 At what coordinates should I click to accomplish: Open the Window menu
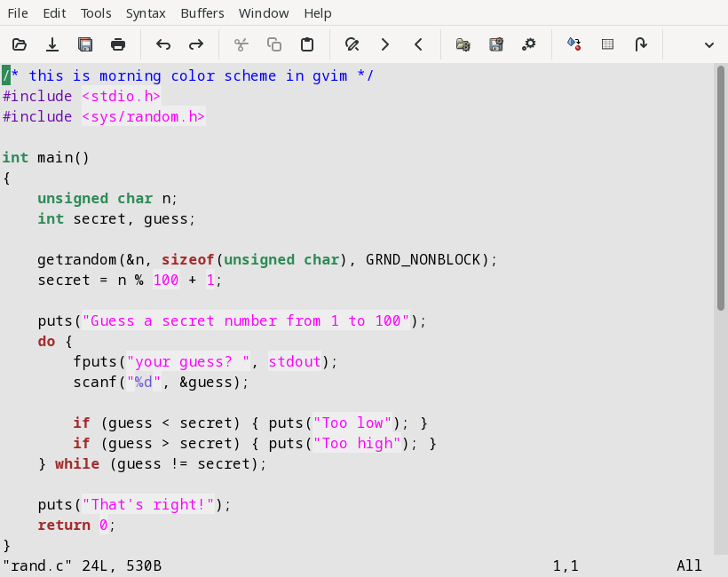click(x=264, y=13)
